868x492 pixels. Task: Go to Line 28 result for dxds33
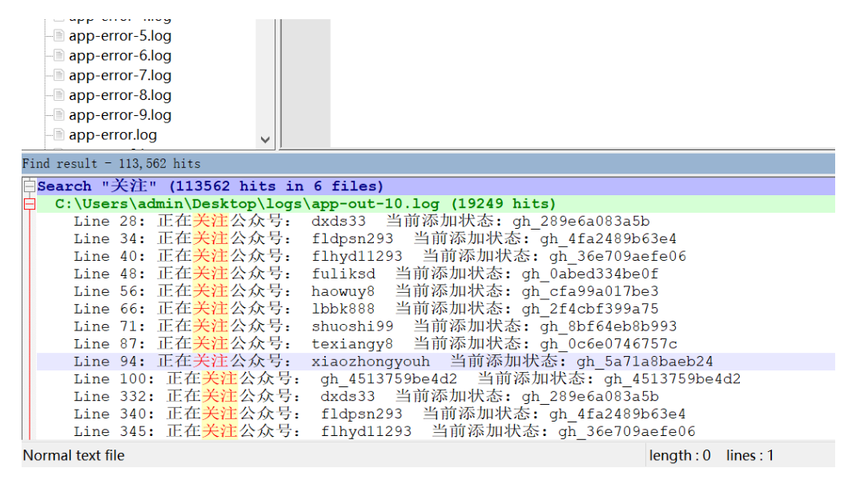(x=360, y=222)
